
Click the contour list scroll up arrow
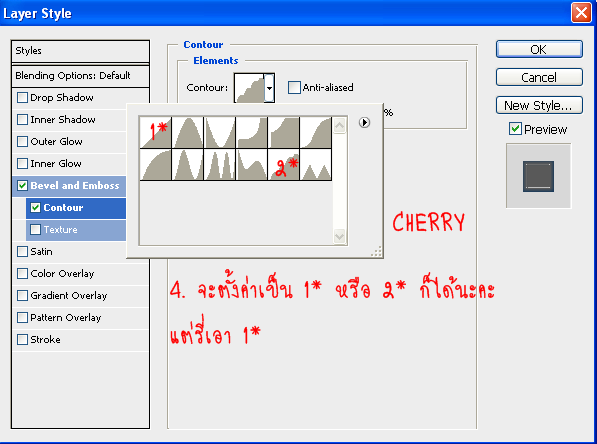click(339, 125)
